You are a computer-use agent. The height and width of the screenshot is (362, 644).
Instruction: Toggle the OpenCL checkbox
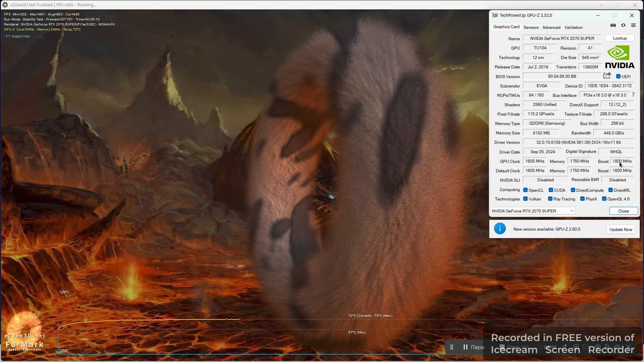tap(526, 190)
